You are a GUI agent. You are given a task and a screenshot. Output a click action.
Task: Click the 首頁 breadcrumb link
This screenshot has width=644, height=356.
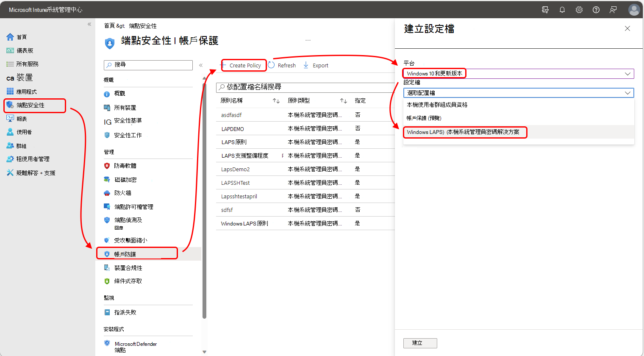[x=109, y=26]
